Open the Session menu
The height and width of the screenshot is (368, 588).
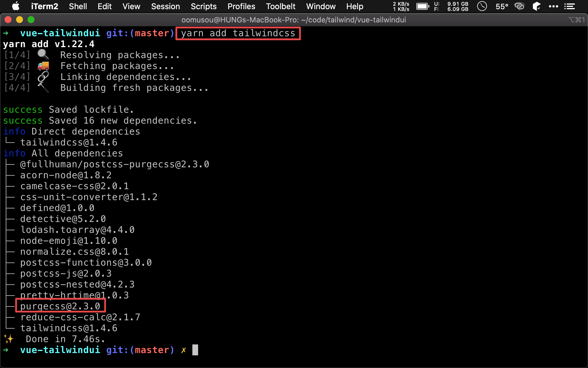(165, 6)
